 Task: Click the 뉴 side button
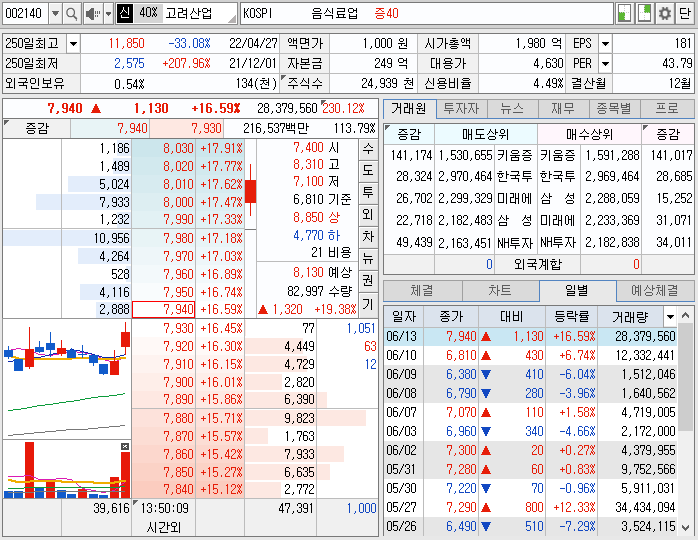pos(368,259)
